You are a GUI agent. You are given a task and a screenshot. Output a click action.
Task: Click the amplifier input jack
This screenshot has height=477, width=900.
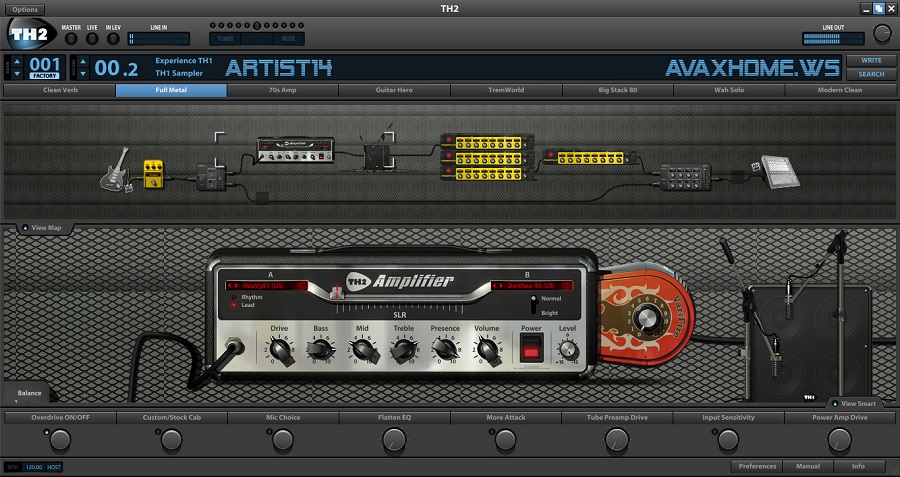pyautogui.click(x=234, y=347)
